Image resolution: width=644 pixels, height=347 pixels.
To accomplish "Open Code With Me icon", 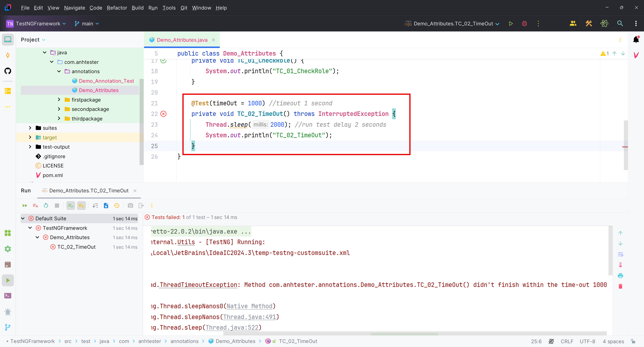I will pyautogui.click(x=573, y=24).
